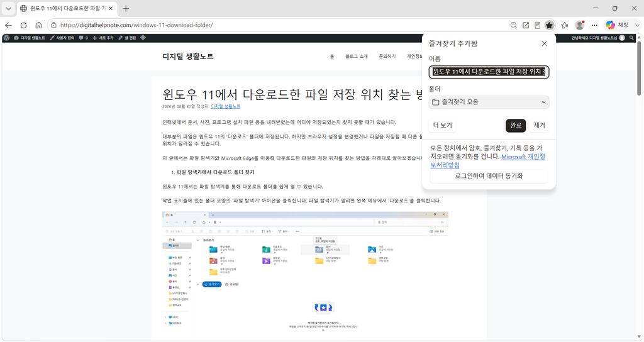The height and width of the screenshot is (342, 644).
Task: Open Edge settings and more menu
Action: pos(594,25)
